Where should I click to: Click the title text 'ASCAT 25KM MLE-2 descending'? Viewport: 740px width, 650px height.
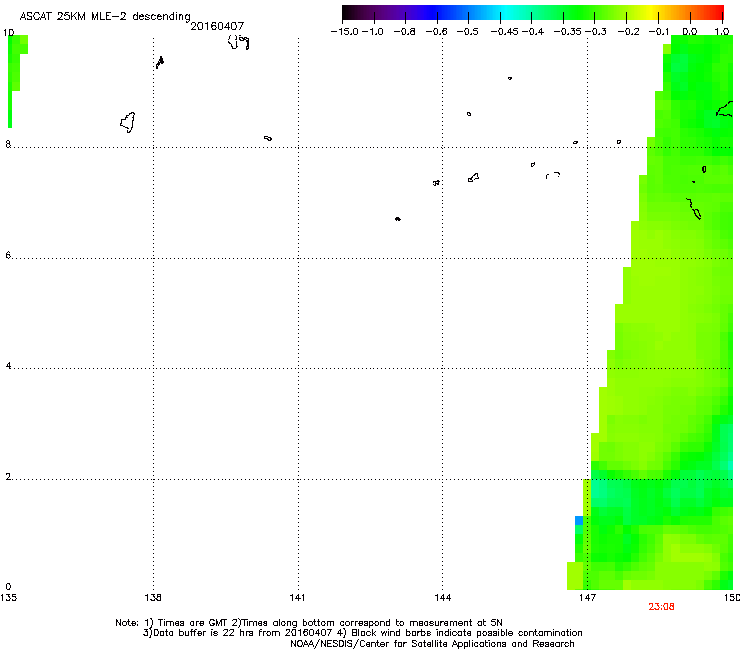105,16
